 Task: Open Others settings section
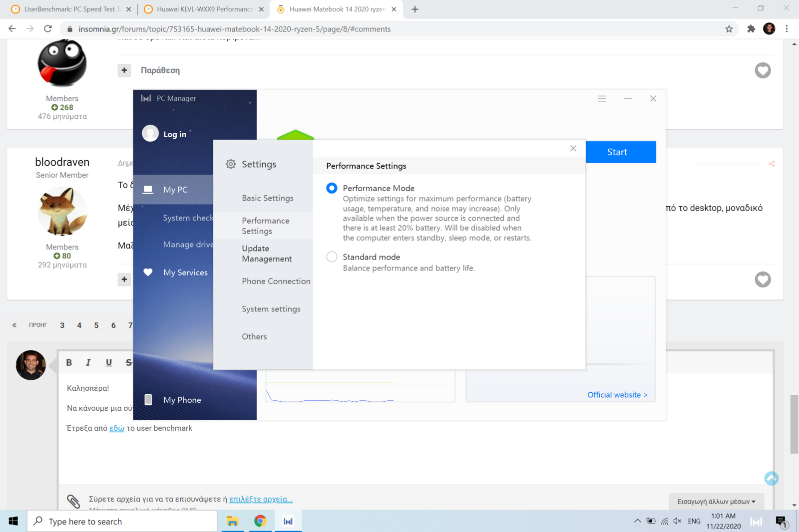click(x=254, y=336)
